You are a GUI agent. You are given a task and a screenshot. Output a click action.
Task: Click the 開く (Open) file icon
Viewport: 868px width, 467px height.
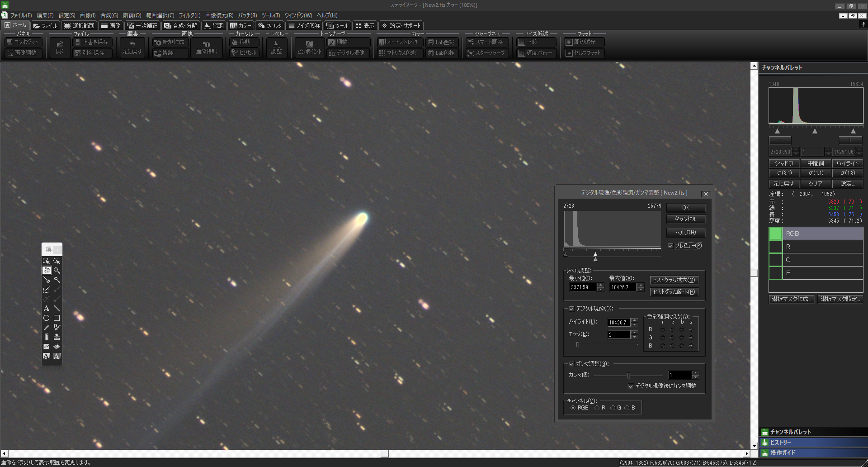click(60, 47)
